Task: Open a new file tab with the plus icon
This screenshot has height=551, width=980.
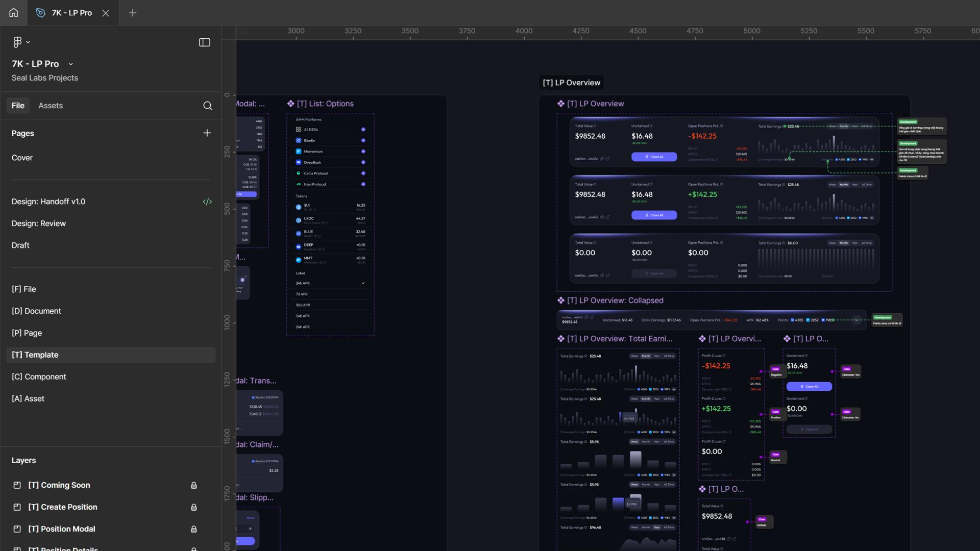Action: pos(132,13)
